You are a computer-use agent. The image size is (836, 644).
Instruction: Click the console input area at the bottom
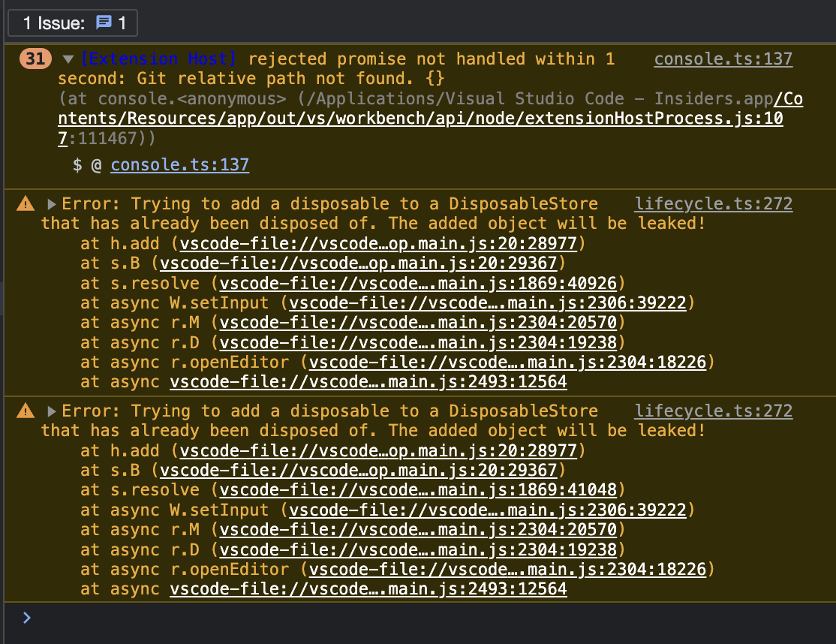click(x=375, y=618)
